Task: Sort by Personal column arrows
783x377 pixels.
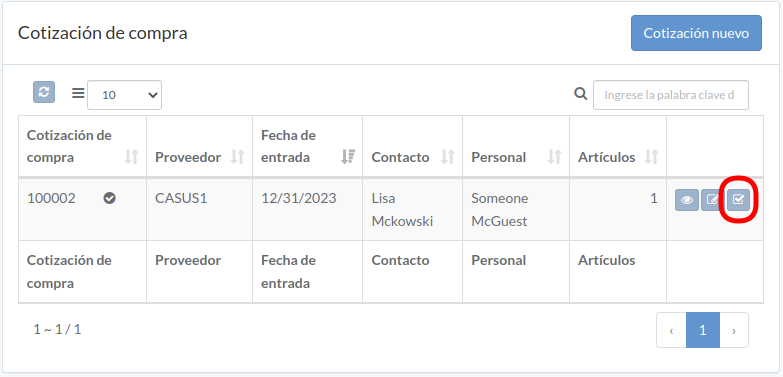Action: pos(554,157)
